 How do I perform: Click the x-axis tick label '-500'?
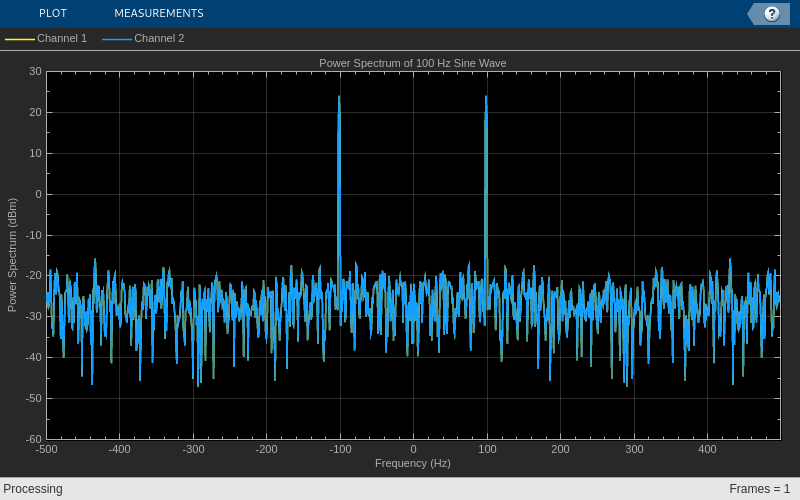(x=46, y=449)
